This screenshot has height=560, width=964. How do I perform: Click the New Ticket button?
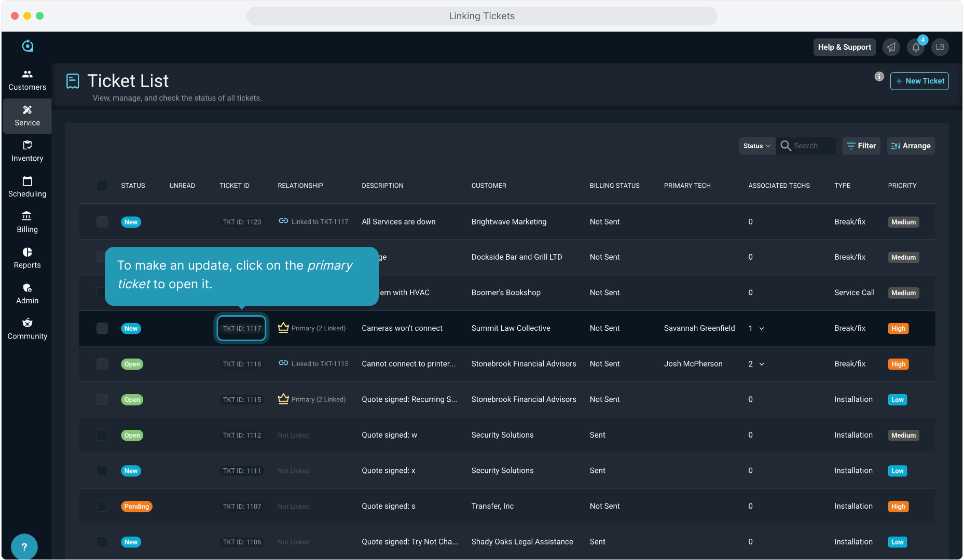(919, 81)
